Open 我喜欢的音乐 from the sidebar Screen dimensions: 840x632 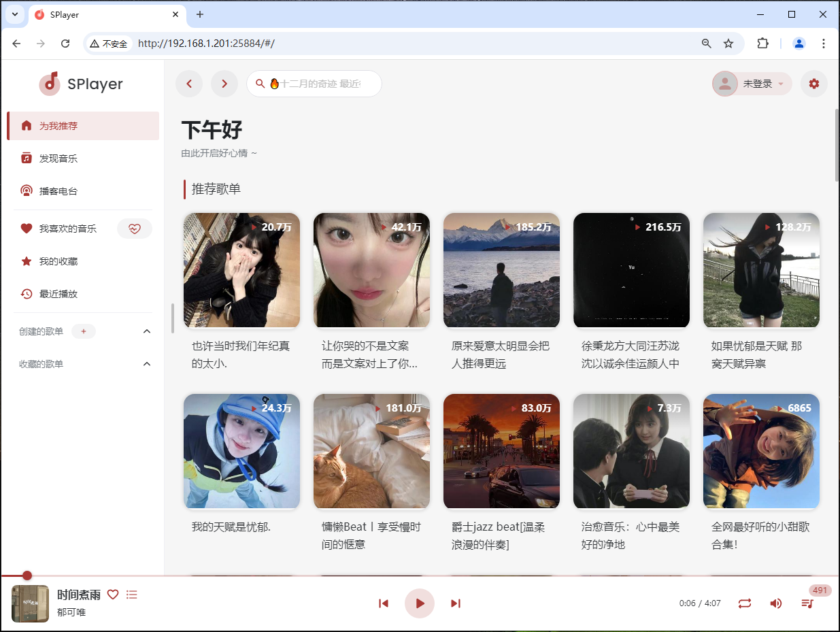[68, 229]
